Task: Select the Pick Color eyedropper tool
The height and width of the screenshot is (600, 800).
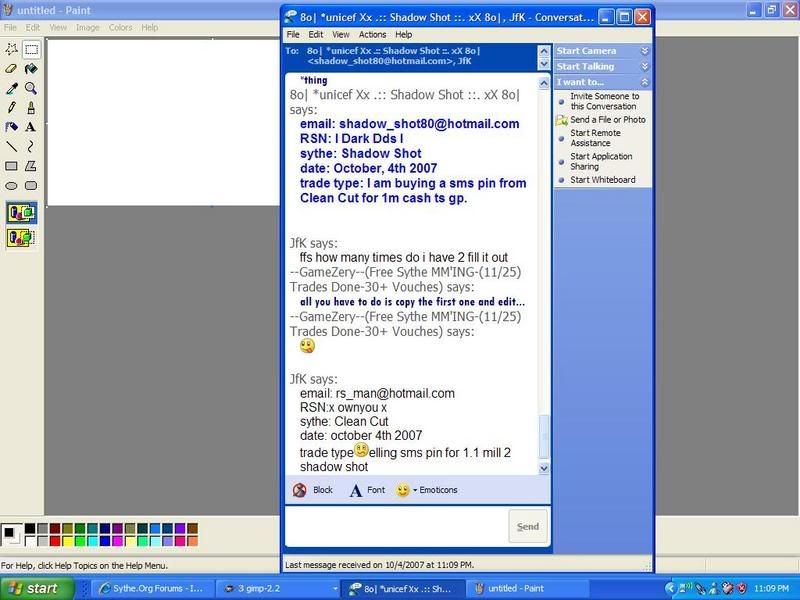Action: coord(11,88)
